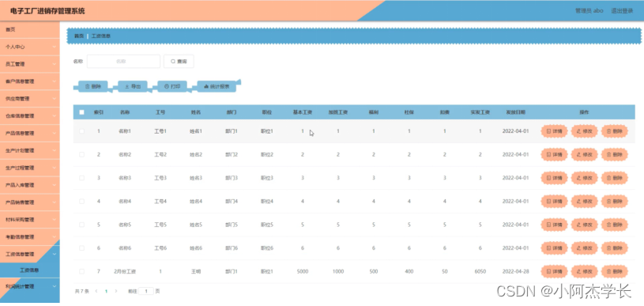
Task: Click the orange 删除 for row 名称1
Action: tap(615, 131)
